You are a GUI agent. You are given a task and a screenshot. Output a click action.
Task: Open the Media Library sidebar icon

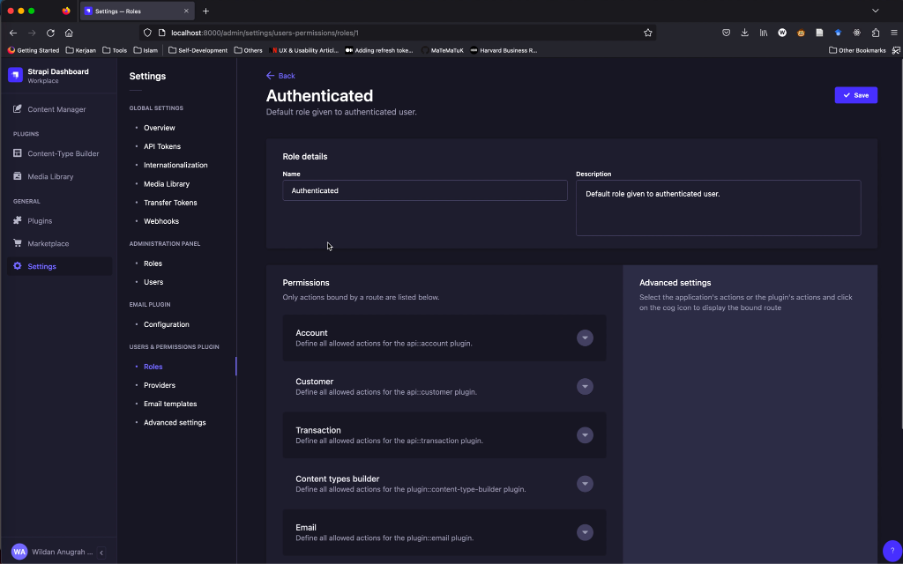[x=17, y=176]
